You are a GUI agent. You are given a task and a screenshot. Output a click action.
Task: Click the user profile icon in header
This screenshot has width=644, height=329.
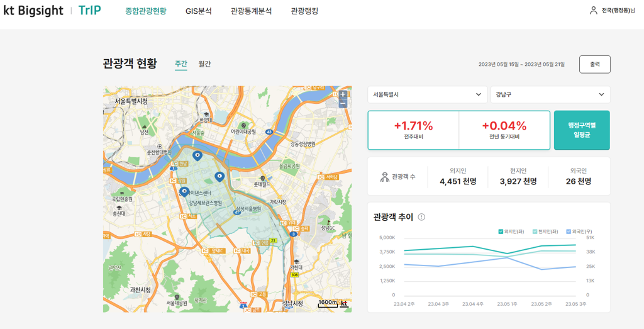(x=593, y=11)
